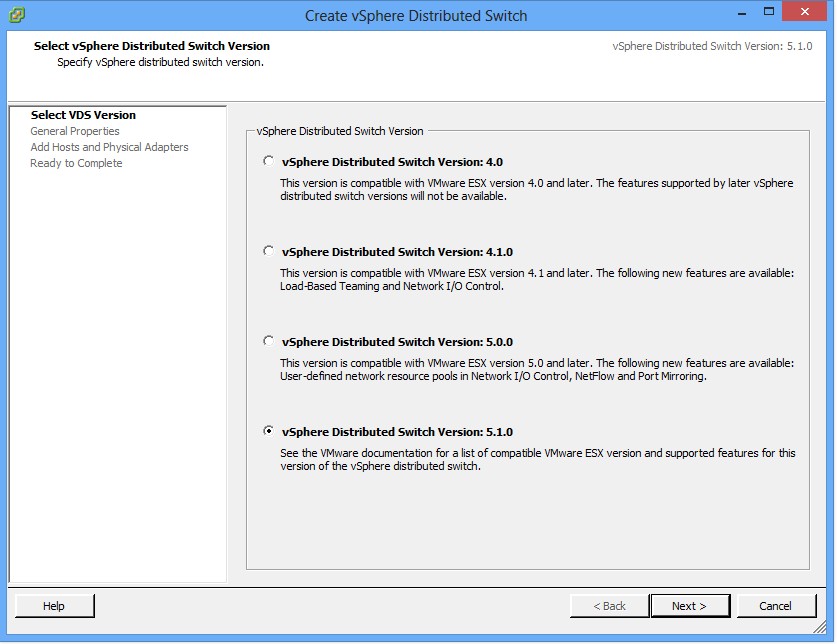Close the wizard with the red X
Image resolution: width=837 pixels, height=644 pixels.
[807, 14]
